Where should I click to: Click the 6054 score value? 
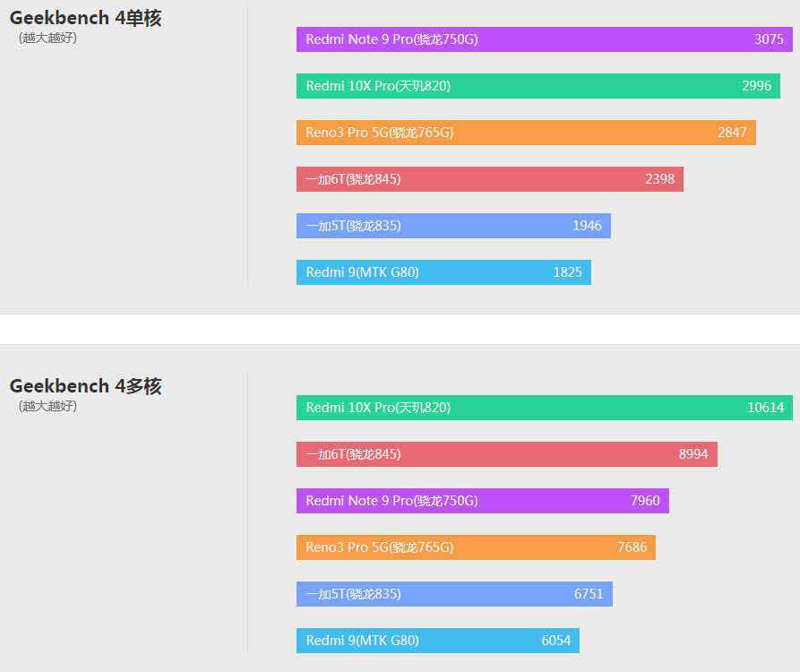(556, 641)
